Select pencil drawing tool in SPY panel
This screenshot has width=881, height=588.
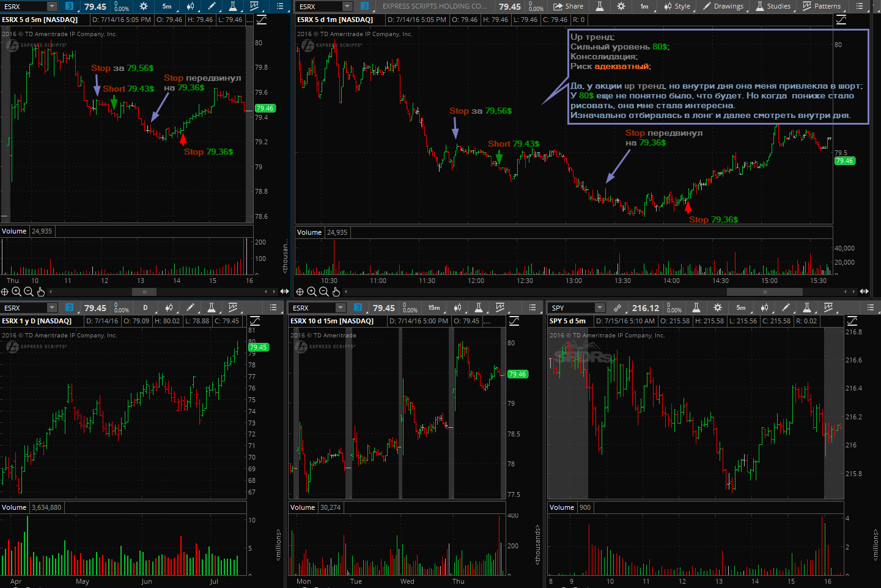pos(786,307)
